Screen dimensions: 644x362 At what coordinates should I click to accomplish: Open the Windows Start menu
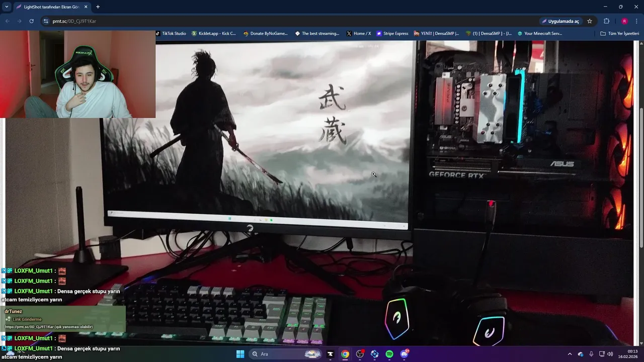click(240, 354)
